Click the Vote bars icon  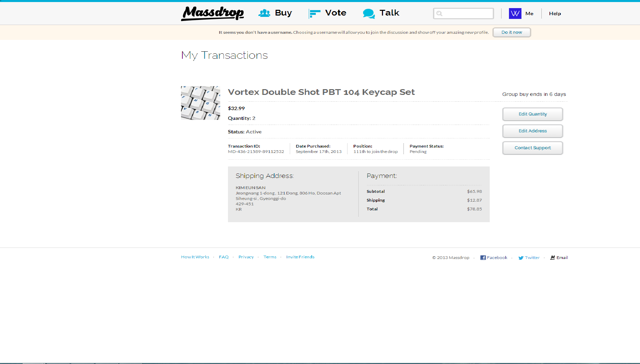(314, 14)
